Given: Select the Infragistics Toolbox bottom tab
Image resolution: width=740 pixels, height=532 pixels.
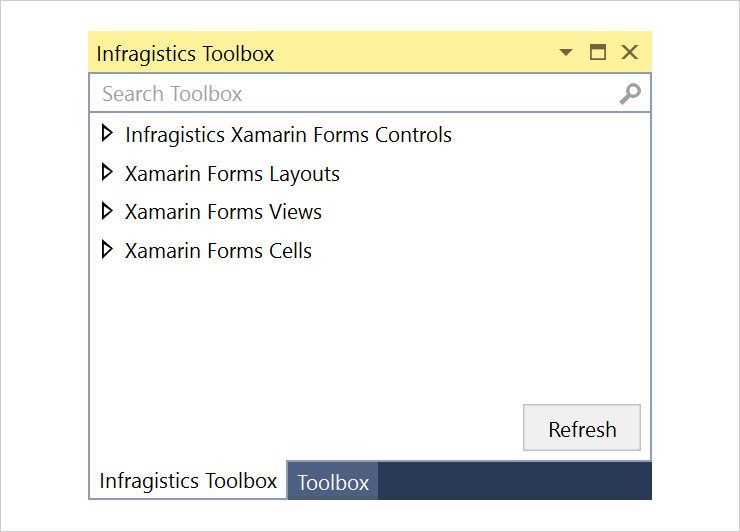Looking at the screenshot, I should [188, 481].
